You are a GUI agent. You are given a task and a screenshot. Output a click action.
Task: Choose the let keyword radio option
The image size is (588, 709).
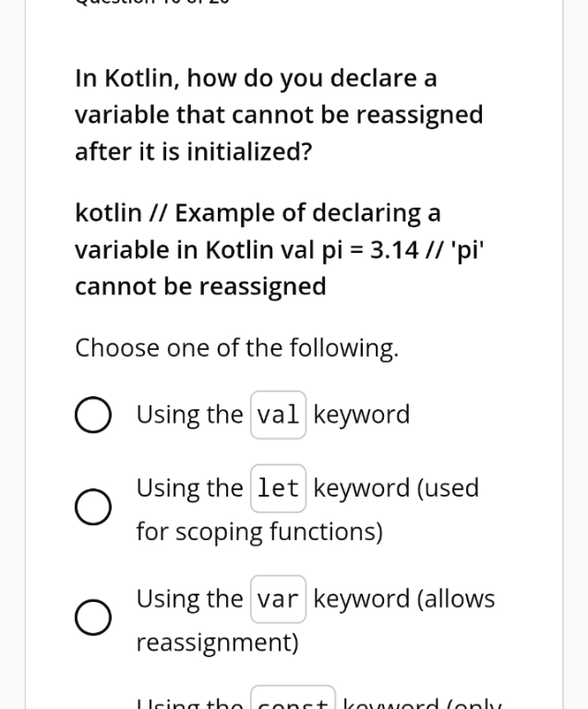[93, 507]
